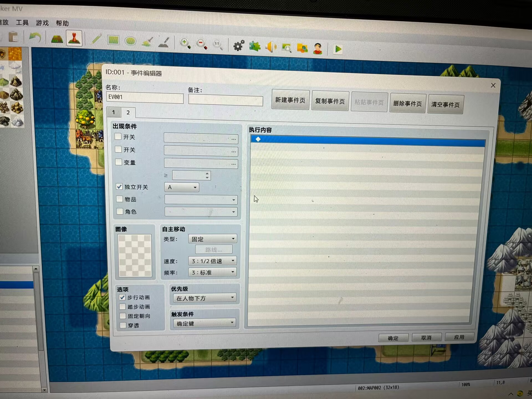Open the 速度 dropdown
The image size is (532, 399).
point(213,261)
